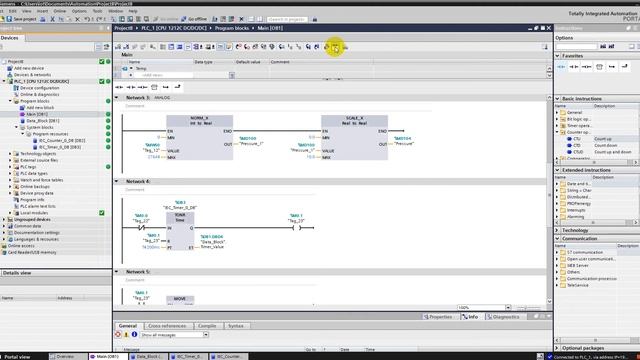Open PLC alarm text lists in project tree
This screenshot has height=360, width=640.
click(38, 206)
